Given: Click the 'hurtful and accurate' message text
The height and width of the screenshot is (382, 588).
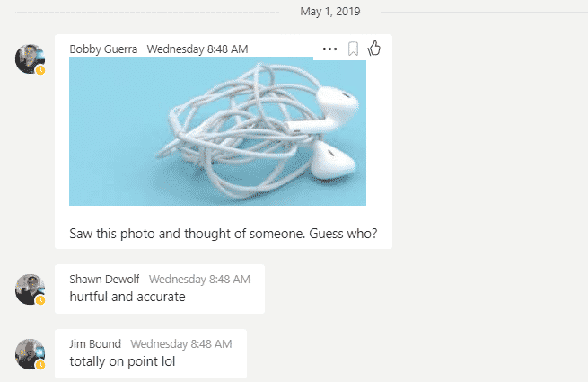Looking at the screenshot, I should tap(127, 297).
